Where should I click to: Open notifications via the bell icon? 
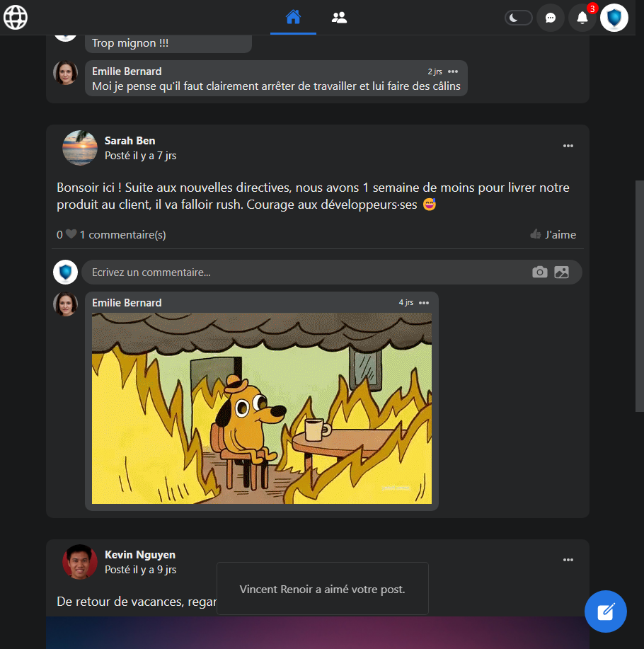(581, 18)
